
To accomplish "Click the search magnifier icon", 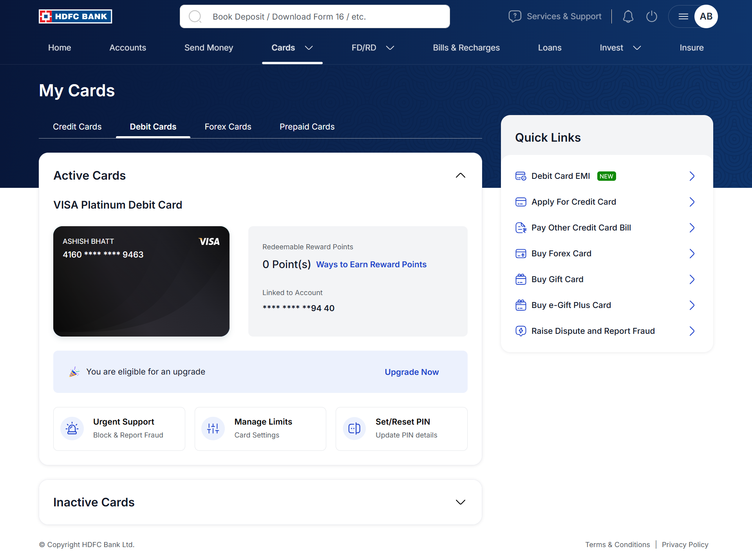I will click(195, 16).
